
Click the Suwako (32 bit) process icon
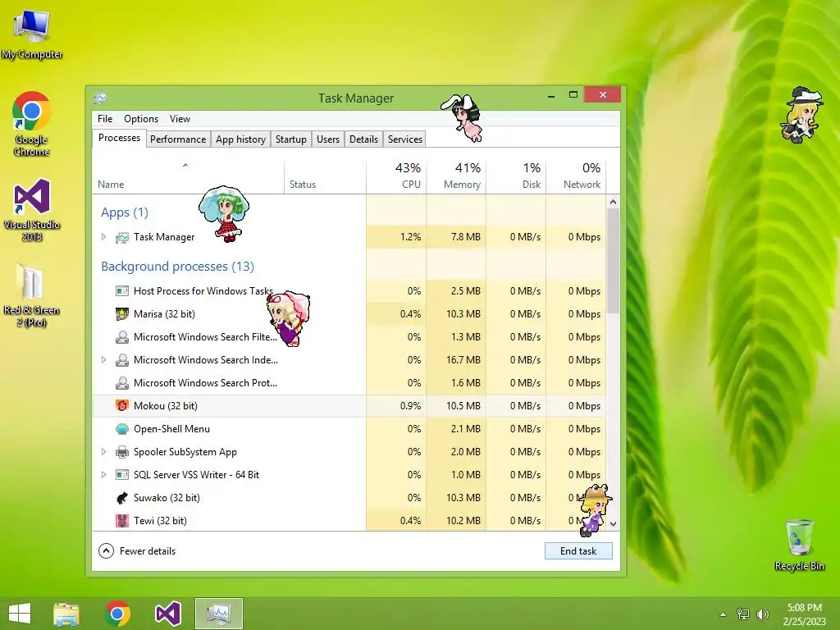[x=122, y=498]
